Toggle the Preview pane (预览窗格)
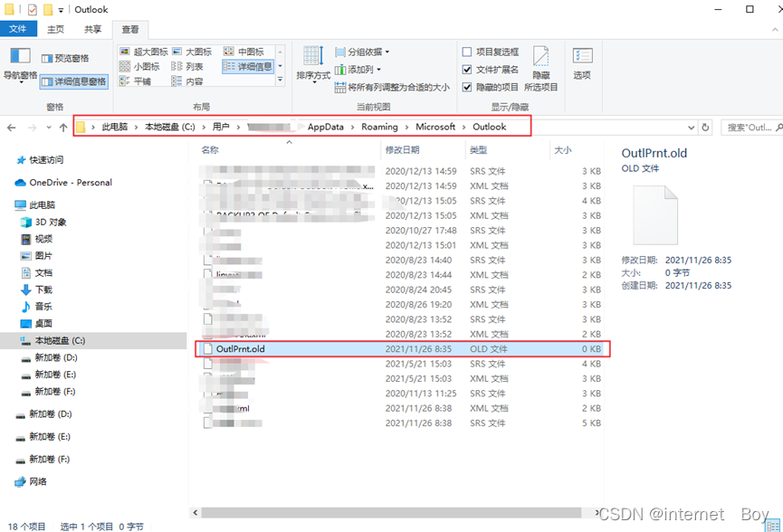783x532 pixels. (x=65, y=59)
